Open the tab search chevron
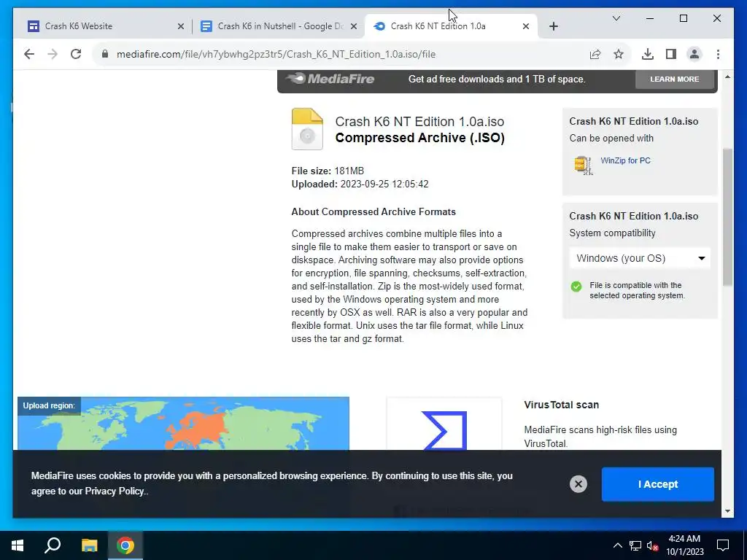This screenshot has width=747, height=560. point(616,18)
